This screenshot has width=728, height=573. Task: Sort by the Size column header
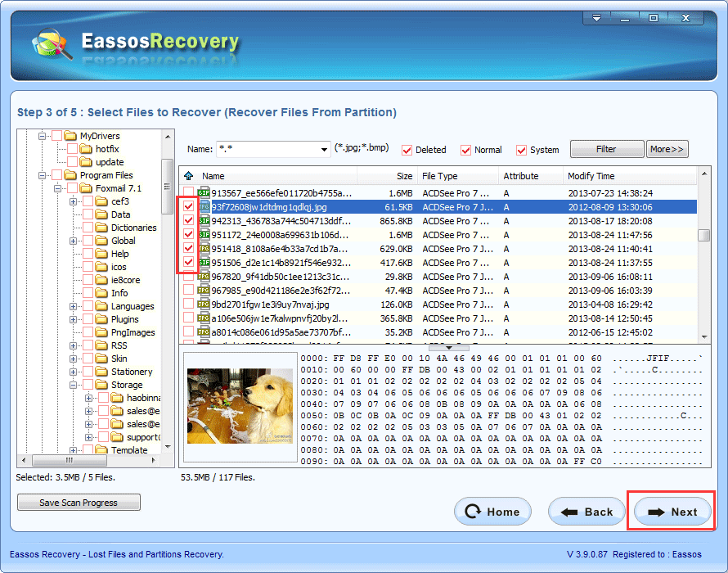click(x=387, y=176)
